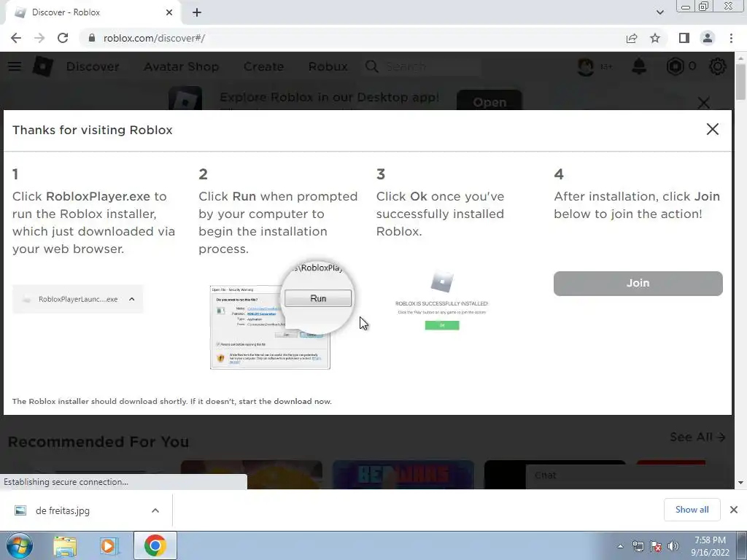Click Show all downloads

(x=692, y=510)
